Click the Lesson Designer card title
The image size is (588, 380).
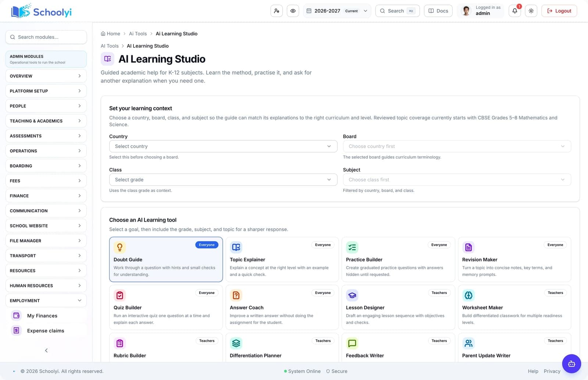pos(365,308)
